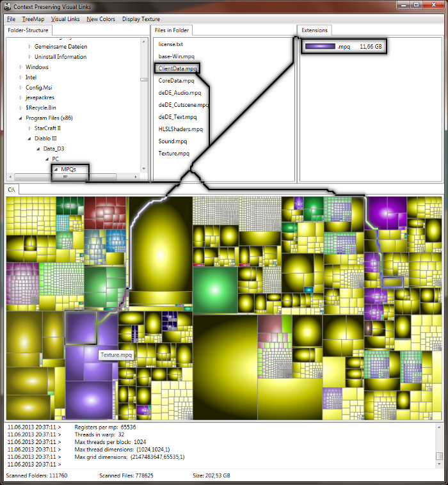This screenshot has height=485, width=448.
Task: Collapse the Data_D3 folder arrow
Action: 38,149
